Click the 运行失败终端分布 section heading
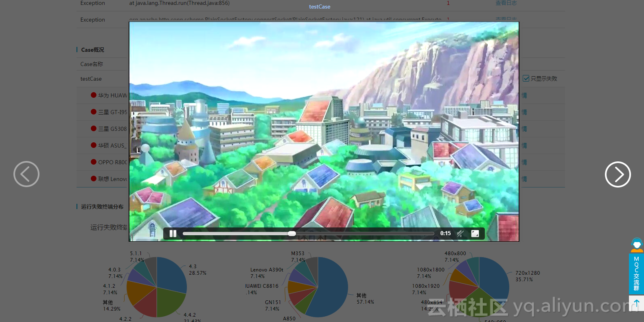Screen dimensions: 644x322 [102, 207]
